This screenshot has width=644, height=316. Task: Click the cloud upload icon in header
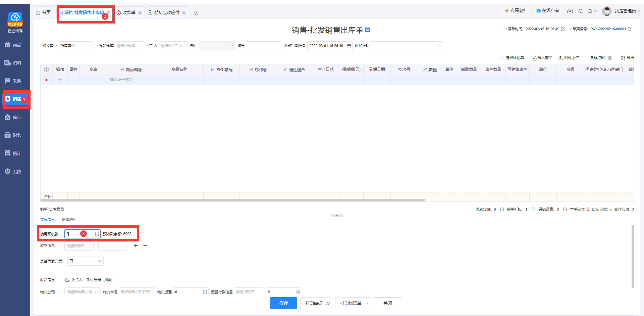click(x=570, y=11)
